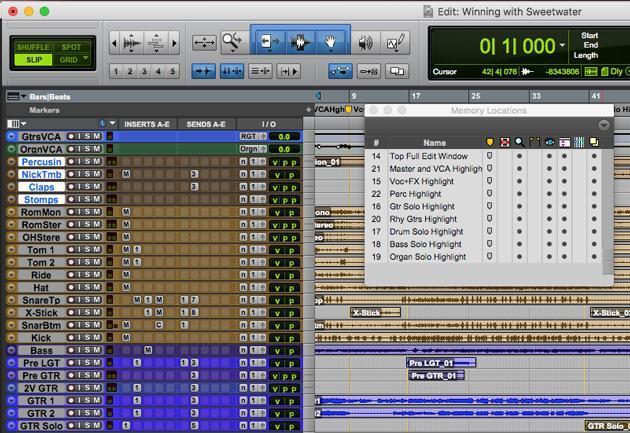The width and height of the screenshot is (630, 433).
Task: Recall memory location Perc Highlight
Action: 415,194
